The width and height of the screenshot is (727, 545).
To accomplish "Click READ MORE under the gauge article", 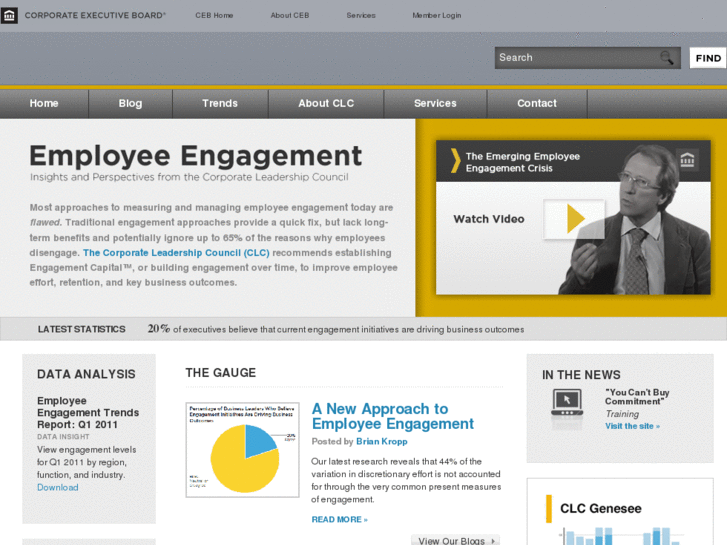I will coord(339,519).
